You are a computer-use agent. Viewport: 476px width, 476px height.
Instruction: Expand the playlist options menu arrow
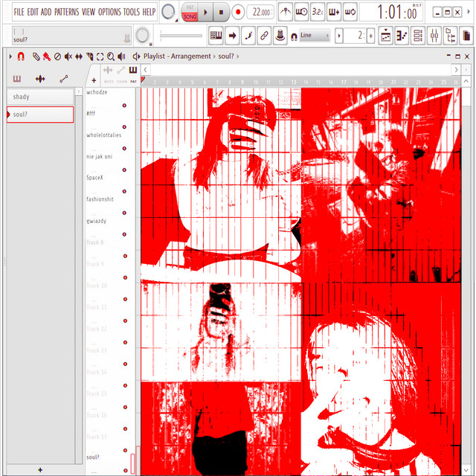coord(10,57)
